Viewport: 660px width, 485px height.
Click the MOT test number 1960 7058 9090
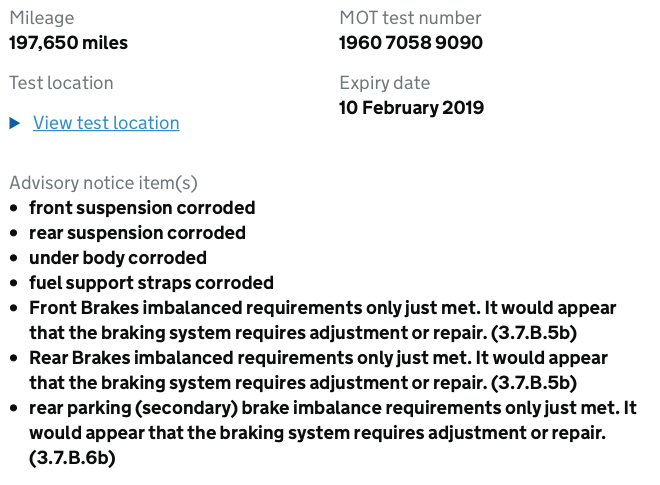(411, 43)
